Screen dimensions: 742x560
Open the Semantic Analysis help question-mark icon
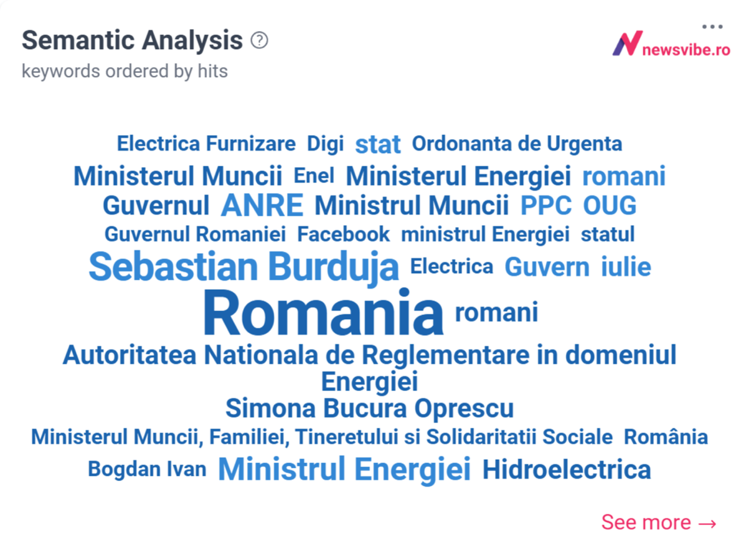tap(259, 40)
